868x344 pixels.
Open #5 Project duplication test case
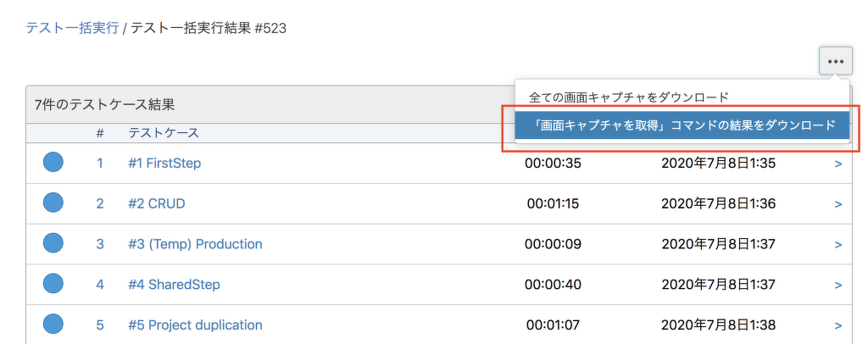point(195,325)
